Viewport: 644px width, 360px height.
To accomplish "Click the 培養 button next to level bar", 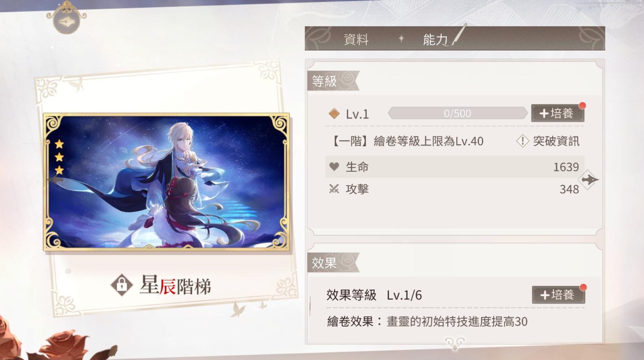I will (558, 113).
